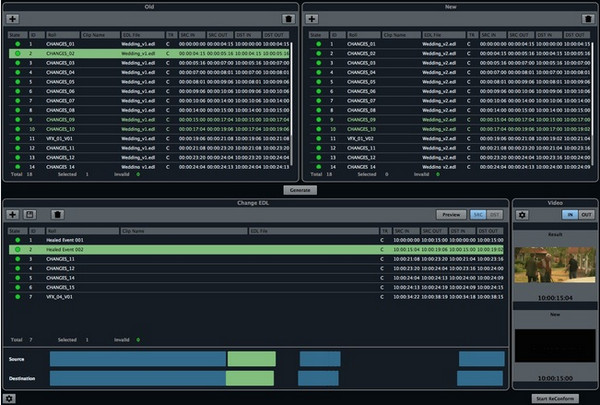This screenshot has width=600, height=405.
Task: Click the Preview button
Action: 451,214
